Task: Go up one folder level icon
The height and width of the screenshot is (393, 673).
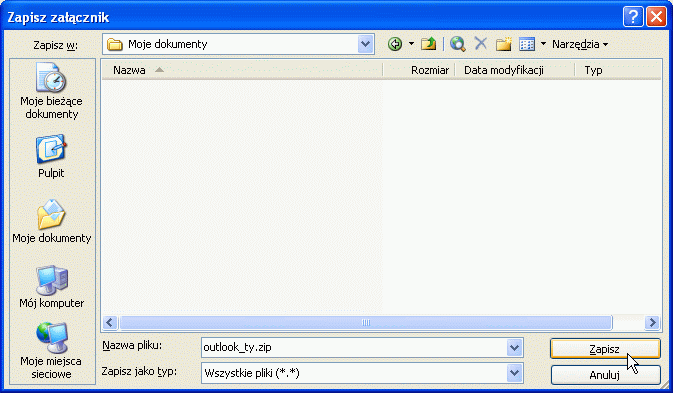Action: (428, 44)
